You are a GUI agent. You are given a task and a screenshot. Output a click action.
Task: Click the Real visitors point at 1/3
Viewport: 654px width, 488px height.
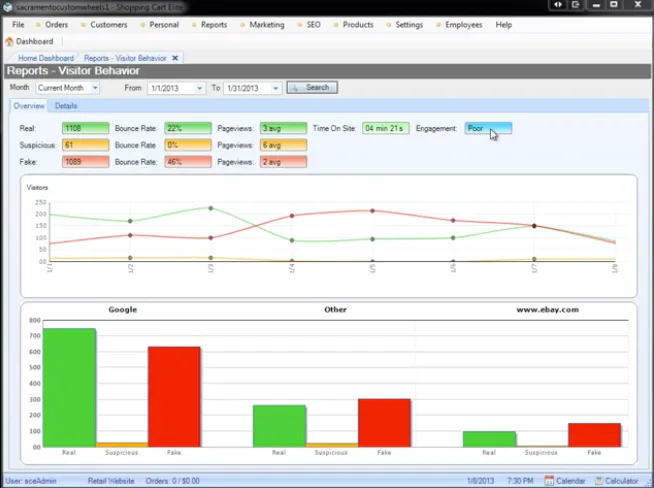tap(211, 208)
